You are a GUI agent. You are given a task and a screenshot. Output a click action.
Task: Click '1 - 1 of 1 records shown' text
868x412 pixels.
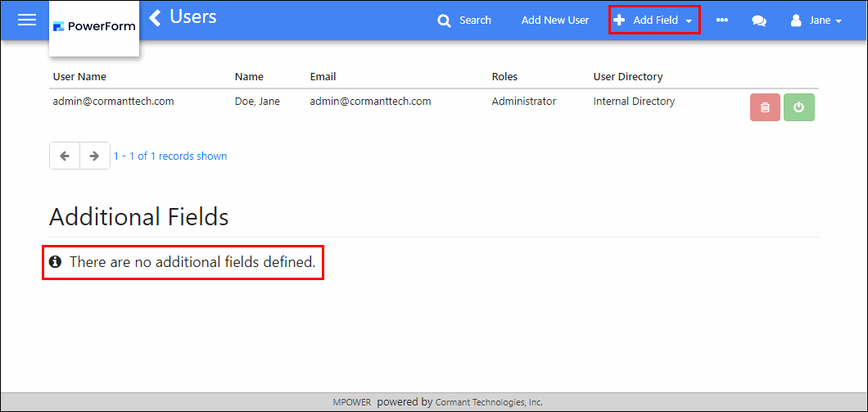tap(170, 156)
